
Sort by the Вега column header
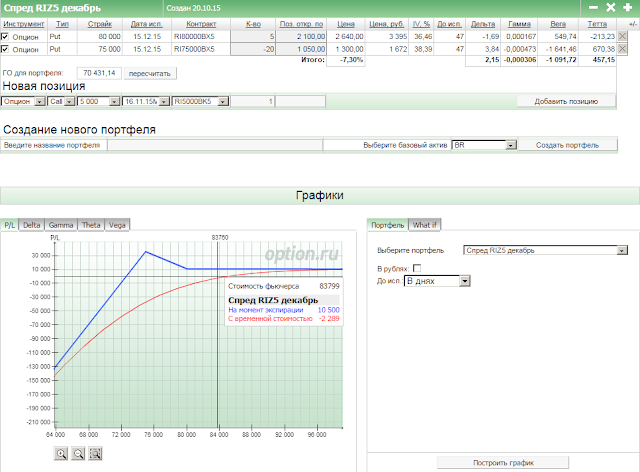tap(558, 24)
